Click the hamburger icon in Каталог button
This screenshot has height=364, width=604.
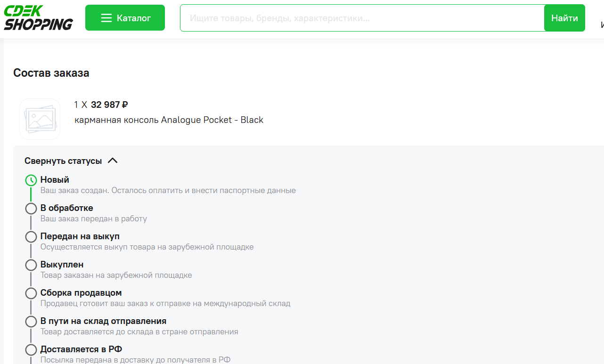point(106,18)
